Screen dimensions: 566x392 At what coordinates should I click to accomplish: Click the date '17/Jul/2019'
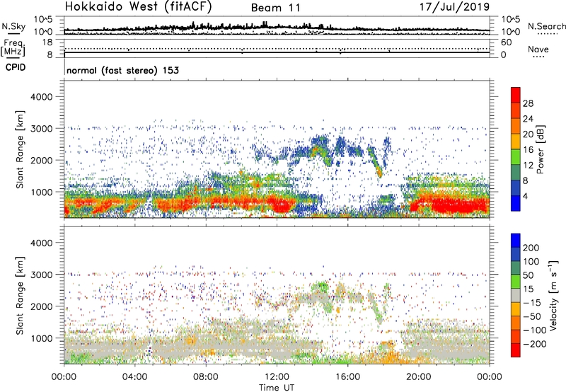[454, 7]
